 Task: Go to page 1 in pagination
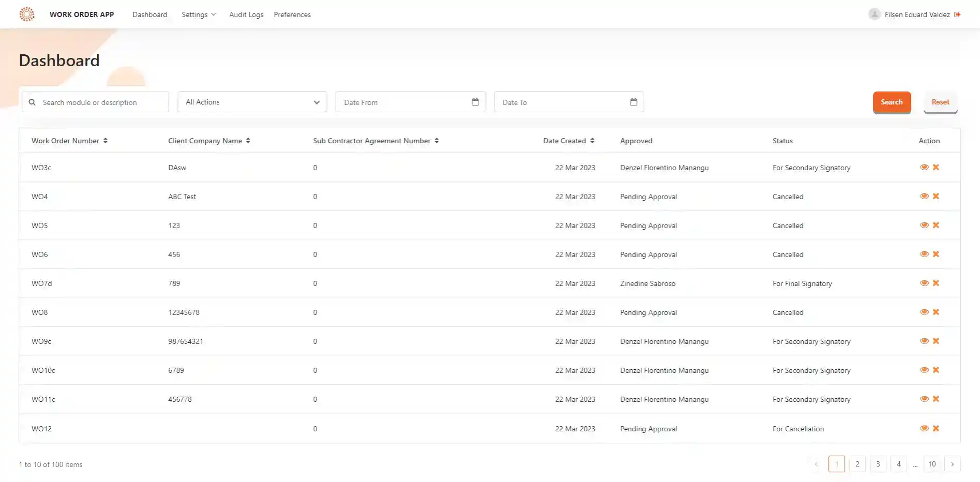pos(837,464)
